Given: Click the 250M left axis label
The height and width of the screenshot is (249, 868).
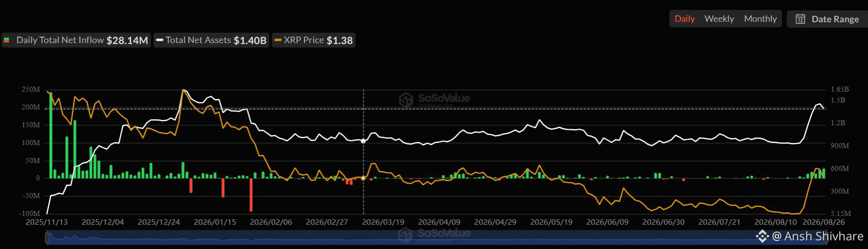Looking at the screenshot, I should [31, 90].
